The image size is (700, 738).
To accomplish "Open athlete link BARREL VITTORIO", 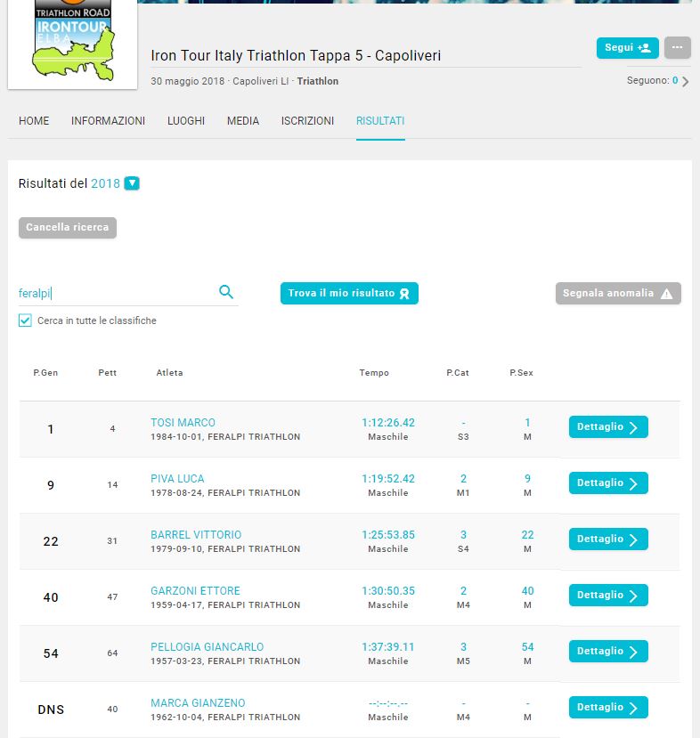I will [196, 535].
